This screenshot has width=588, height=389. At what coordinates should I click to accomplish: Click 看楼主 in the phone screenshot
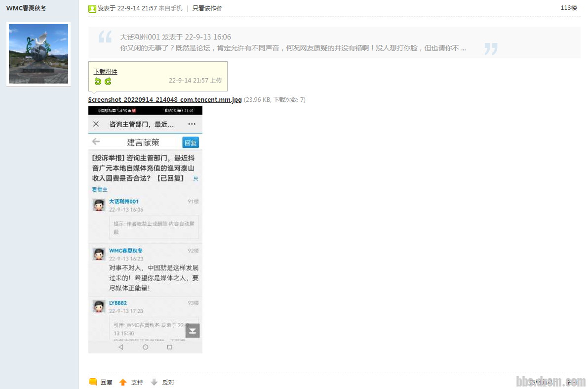100,190
